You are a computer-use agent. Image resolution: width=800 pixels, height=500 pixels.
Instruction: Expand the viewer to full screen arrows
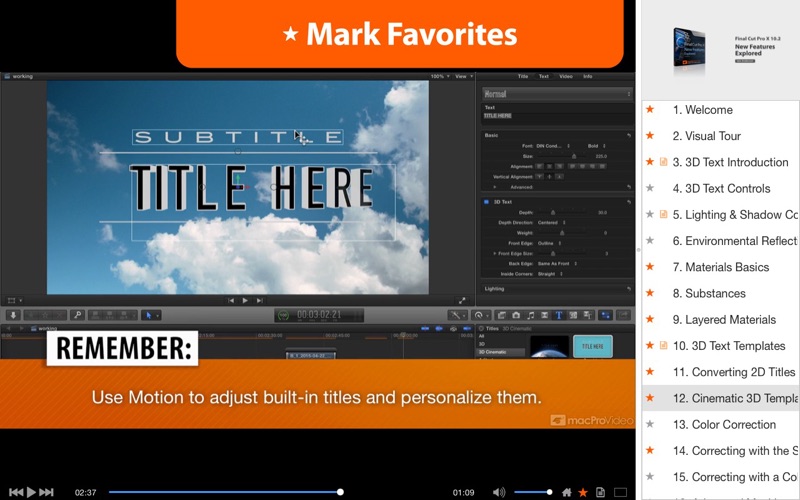[462, 301]
